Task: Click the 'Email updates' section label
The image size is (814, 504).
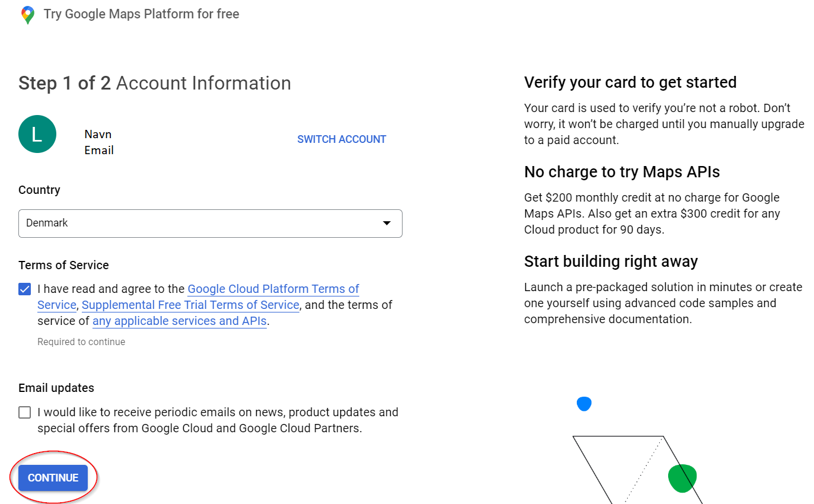Action: tap(56, 388)
